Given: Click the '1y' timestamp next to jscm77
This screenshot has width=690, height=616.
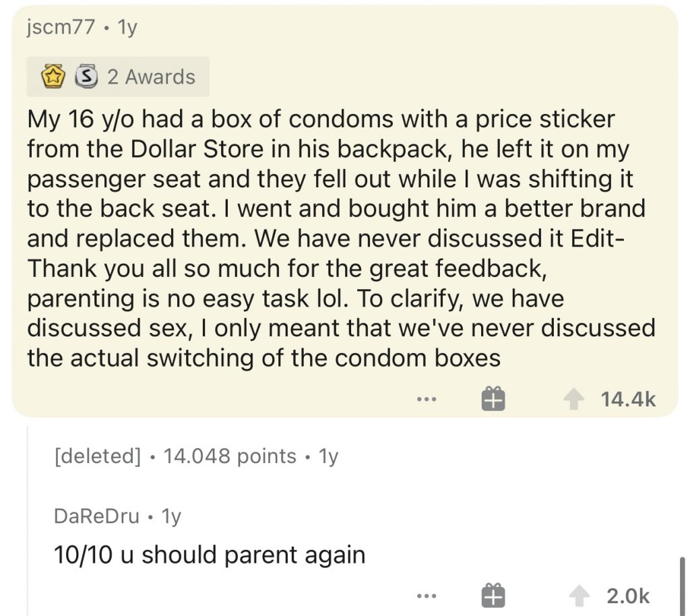Looking at the screenshot, I should click(127, 28).
